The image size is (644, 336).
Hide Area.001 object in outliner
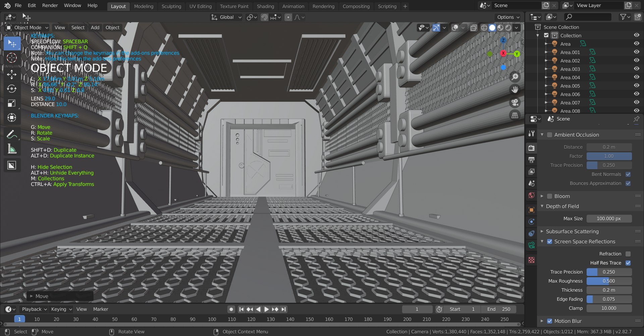[x=636, y=52]
